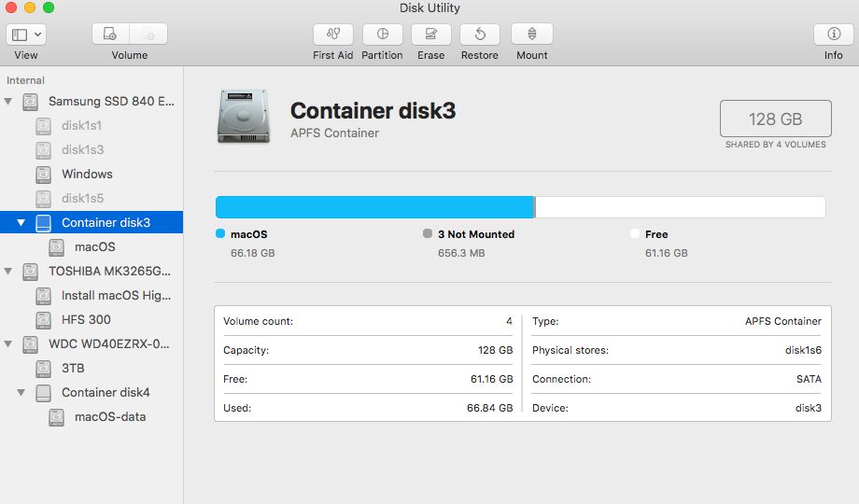The image size is (859, 504).
Task: Open the View sidebar options button
Action: click(x=26, y=35)
